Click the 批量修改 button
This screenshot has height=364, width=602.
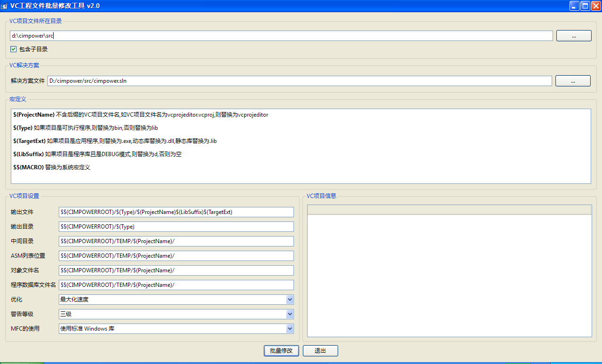click(x=281, y=351)
